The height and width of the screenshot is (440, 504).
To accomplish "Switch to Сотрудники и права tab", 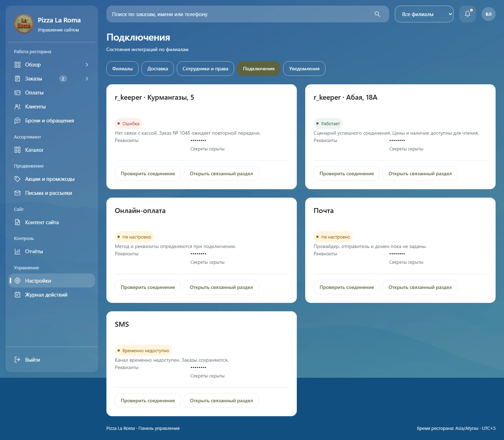I will tap(205, 69).
